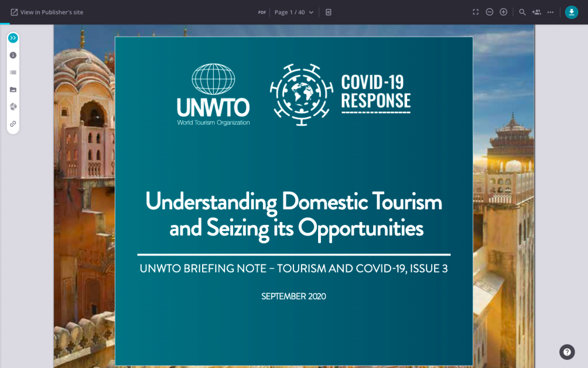Click the SEPTEMBER 2020 date text
This screenshot has width=588, height=368.
pos(293,296)
